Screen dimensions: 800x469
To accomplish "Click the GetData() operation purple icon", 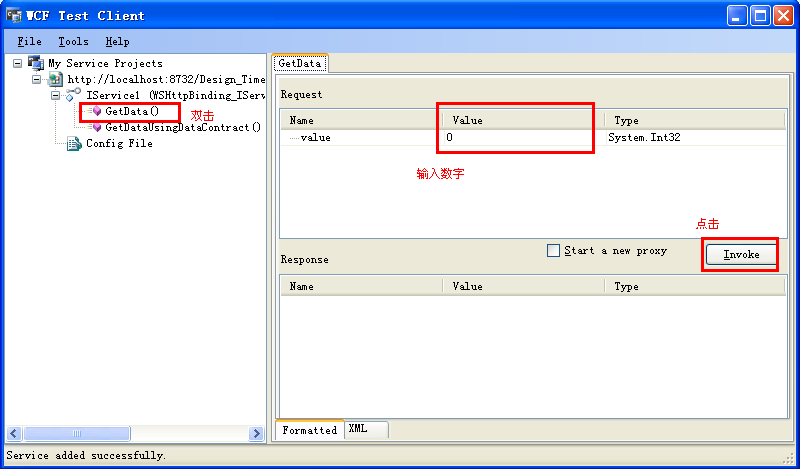I will point(95,111).
